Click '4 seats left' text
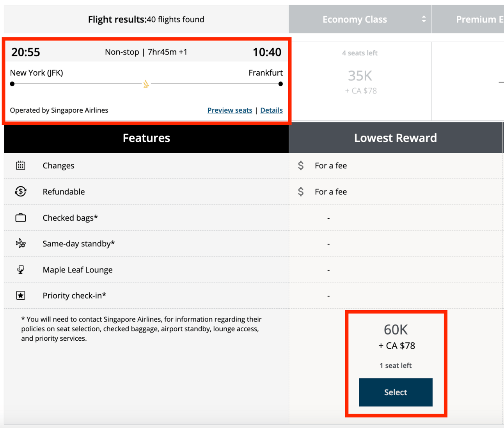504x428 pixels. coord(360,53)
